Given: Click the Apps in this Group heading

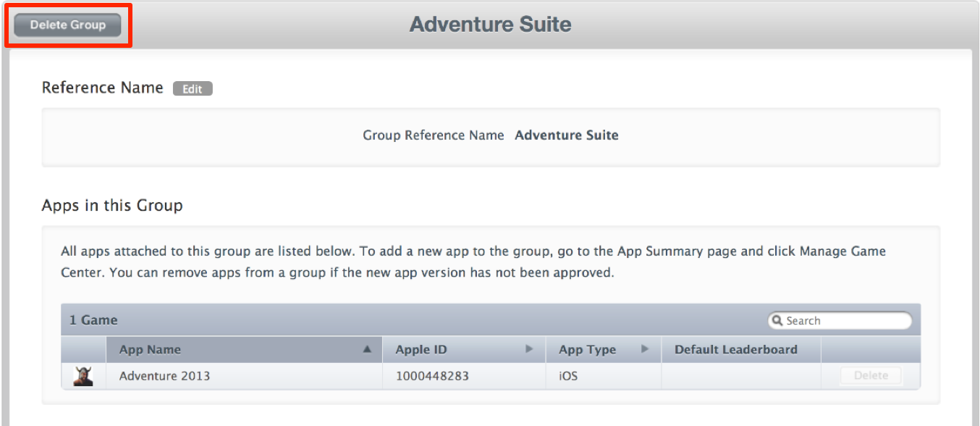Looking at the screenshot, I should click(x=112, y=205).
